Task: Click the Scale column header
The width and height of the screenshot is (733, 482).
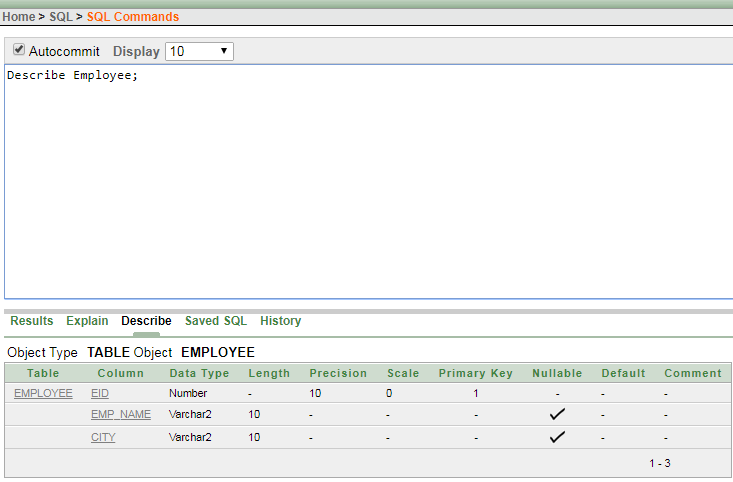Action: 403,373
